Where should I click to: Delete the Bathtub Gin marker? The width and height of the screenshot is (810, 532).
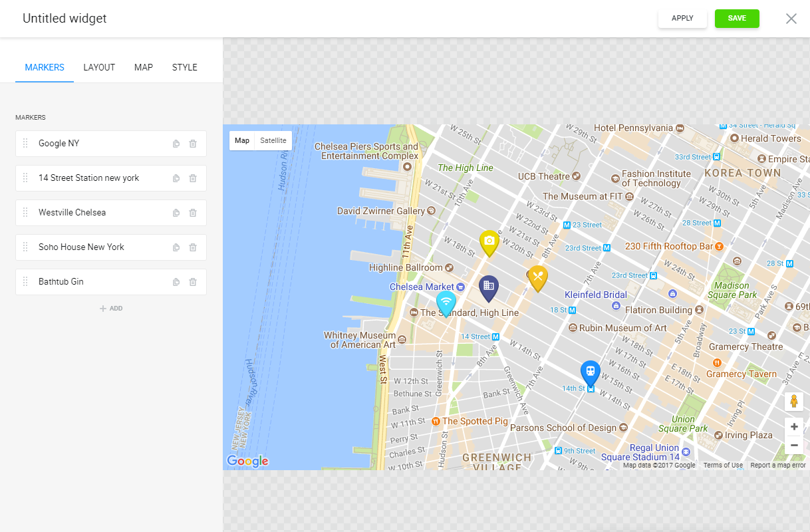pyautogui.click(x=193, y=282)
